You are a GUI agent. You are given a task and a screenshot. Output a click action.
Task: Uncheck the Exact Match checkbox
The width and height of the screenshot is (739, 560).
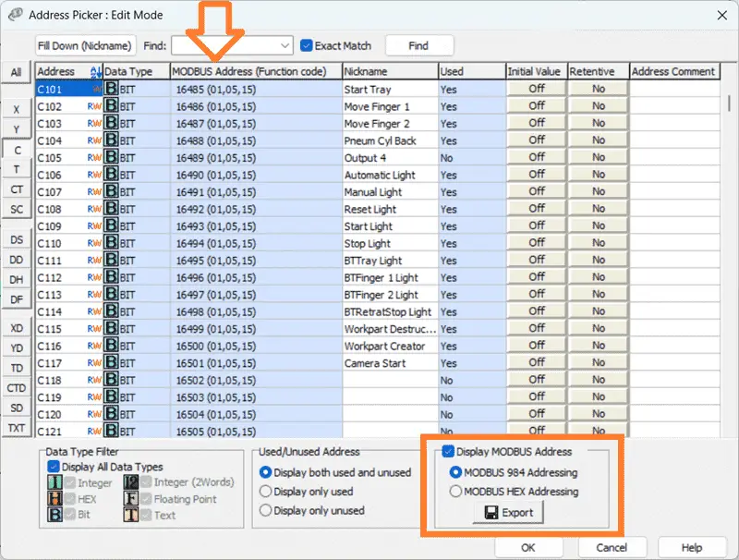307,45
